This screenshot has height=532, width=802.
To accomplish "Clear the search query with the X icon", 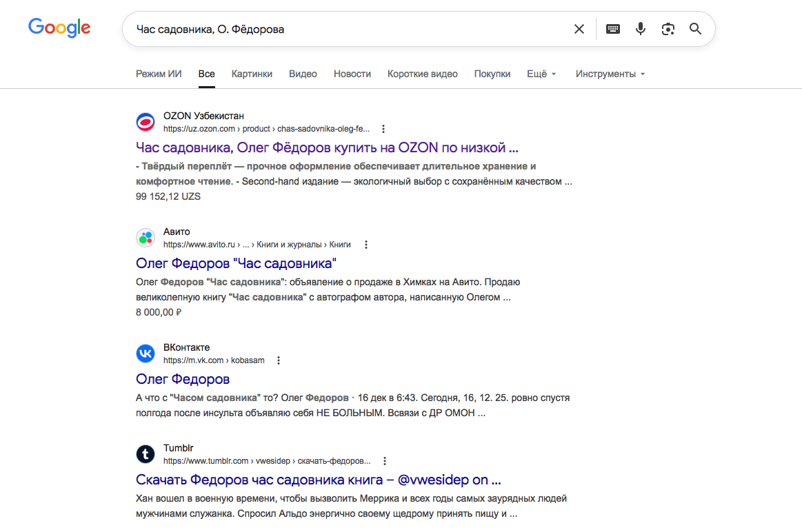I will [x=579, y=29].
